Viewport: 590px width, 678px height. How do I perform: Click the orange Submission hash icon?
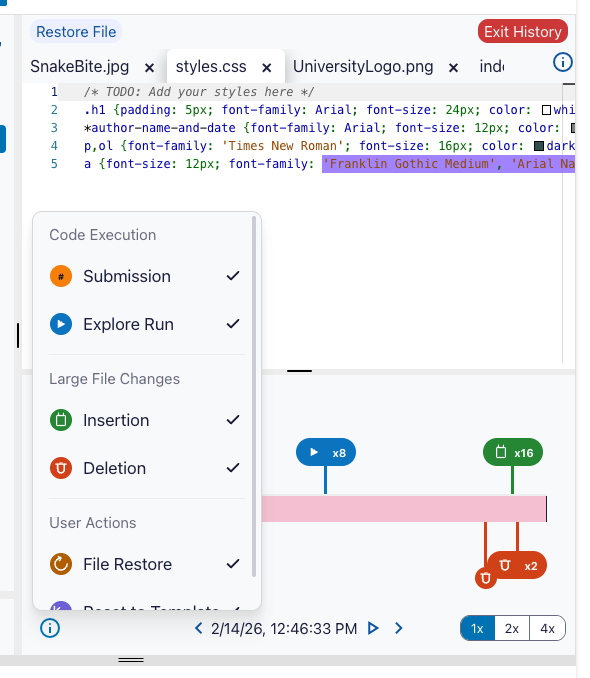(x=61, y=276)
